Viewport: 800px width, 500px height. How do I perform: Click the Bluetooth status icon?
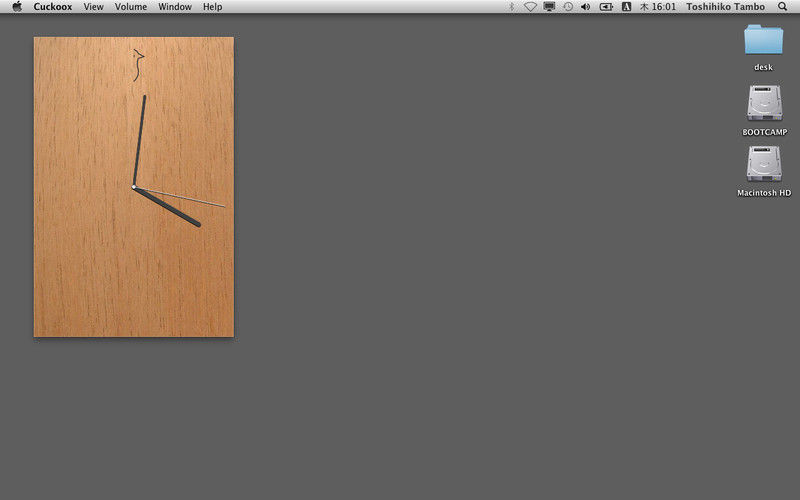coord(512,7)
